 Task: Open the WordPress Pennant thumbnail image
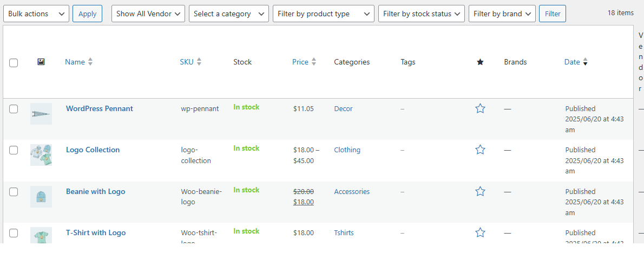[x=41, y=114]
